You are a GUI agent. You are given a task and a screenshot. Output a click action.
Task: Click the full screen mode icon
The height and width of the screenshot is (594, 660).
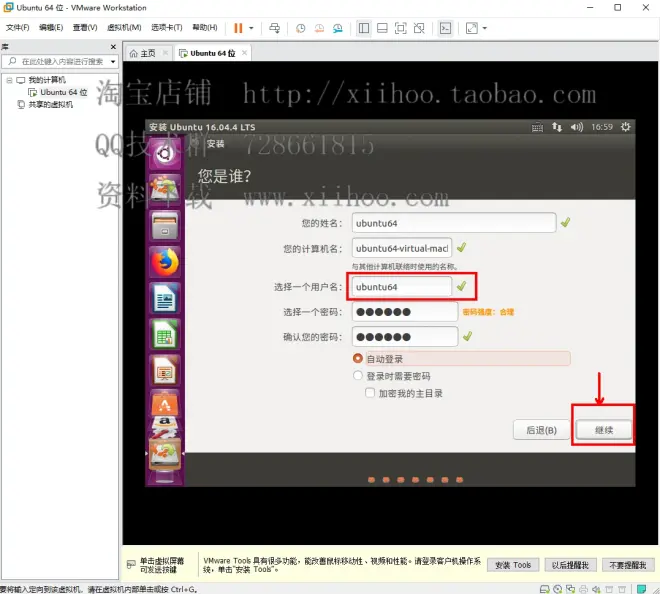[x=400, y=28]
